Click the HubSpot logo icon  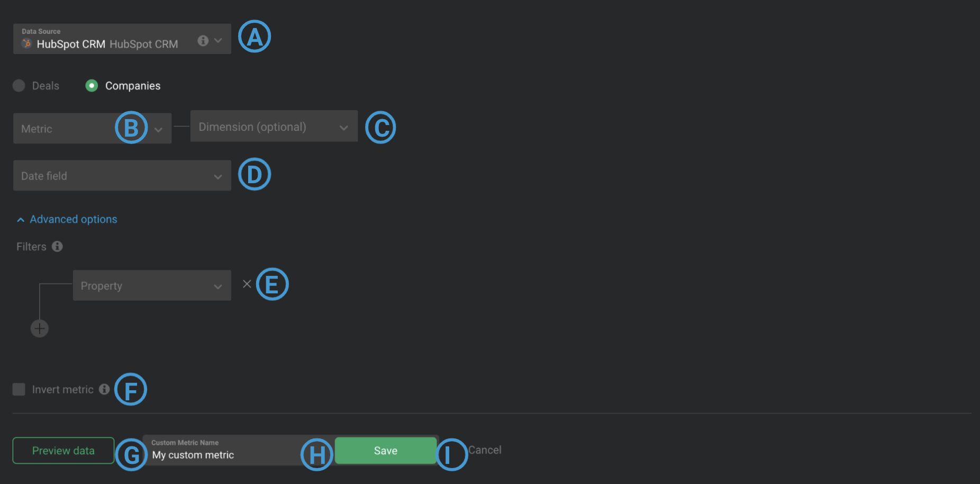[26, 44]
